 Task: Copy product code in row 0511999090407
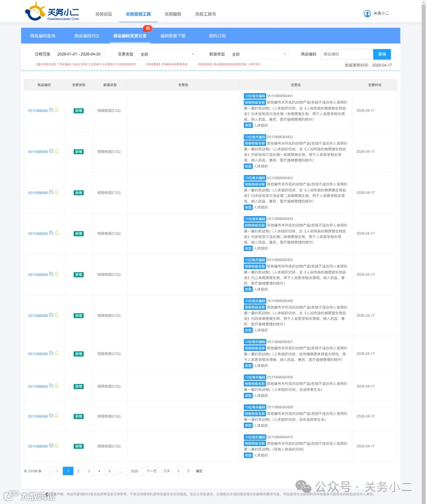coord(51,353)
